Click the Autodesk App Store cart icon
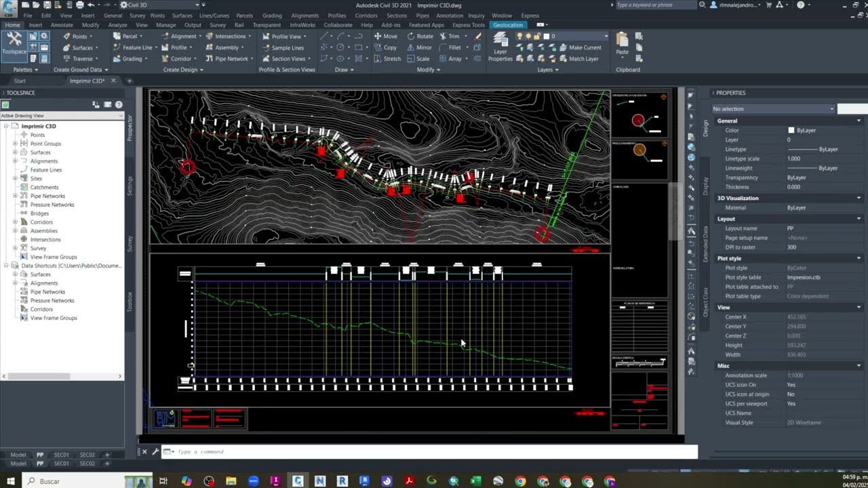This screenshot has width=868, height=488. coord(769,5)
